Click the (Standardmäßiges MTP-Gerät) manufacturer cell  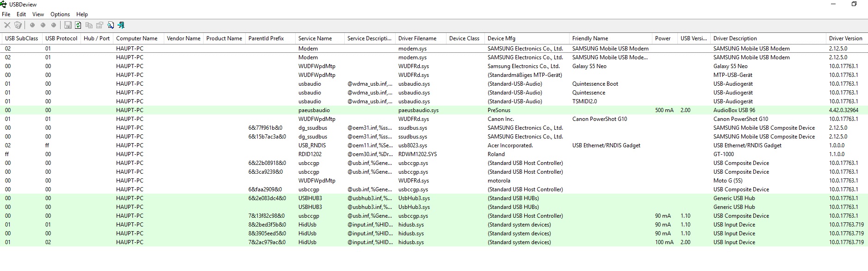click(525, 75)
